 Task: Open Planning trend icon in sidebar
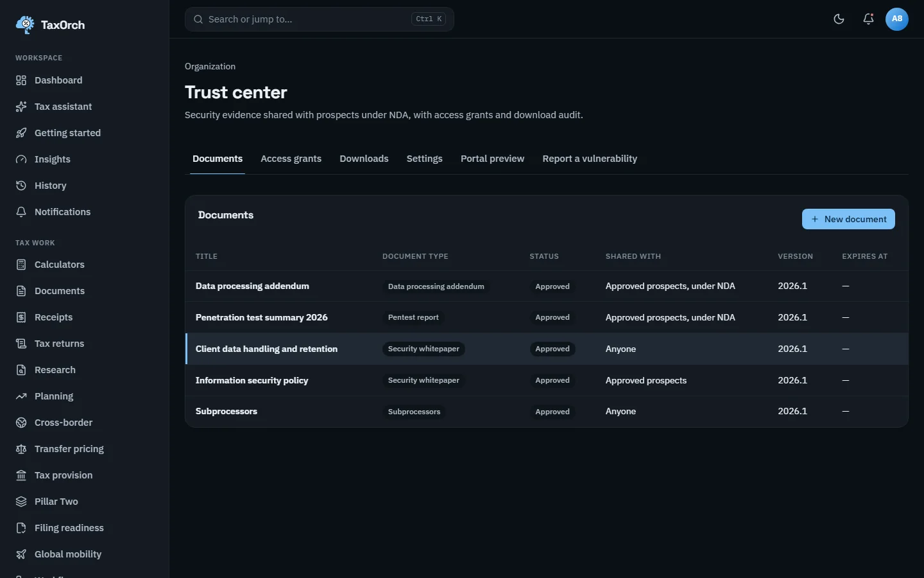(x=21, y=396)
